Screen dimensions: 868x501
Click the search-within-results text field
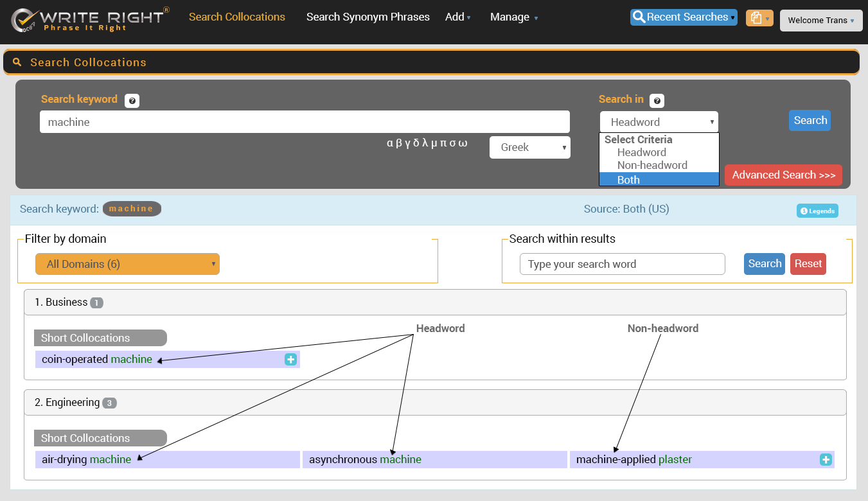[622, 264]
